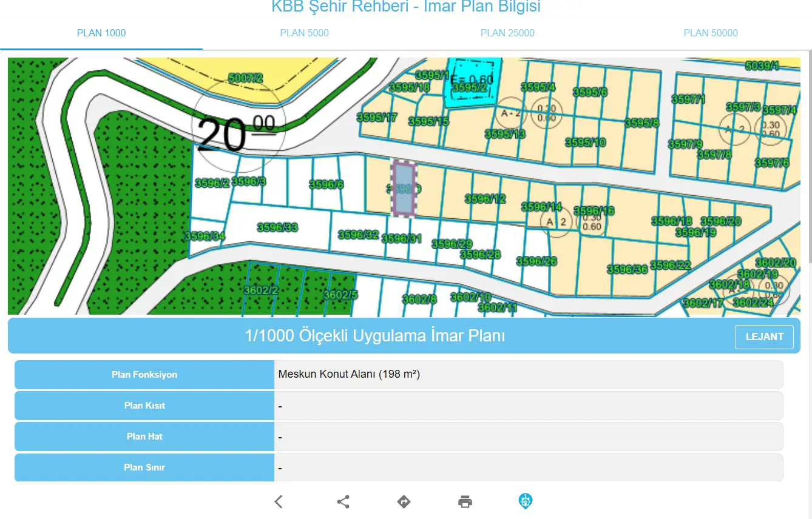Go back using the left chevron icon

279,501
